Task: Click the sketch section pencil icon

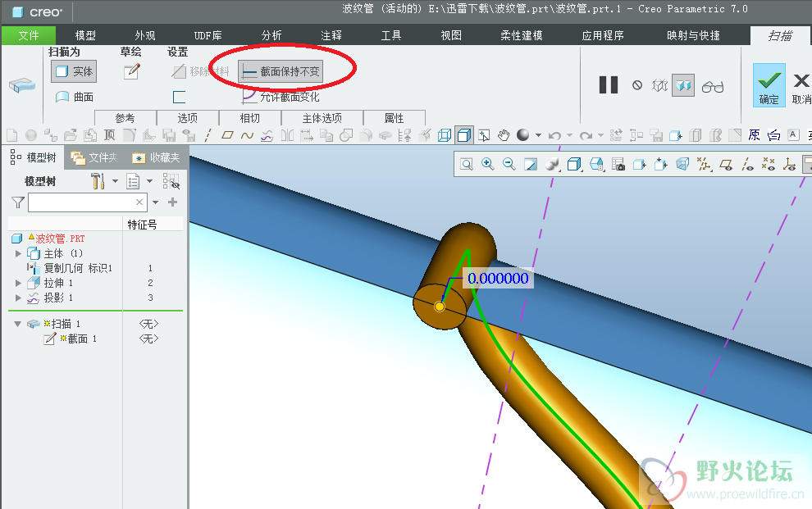Action: point(131,71)
